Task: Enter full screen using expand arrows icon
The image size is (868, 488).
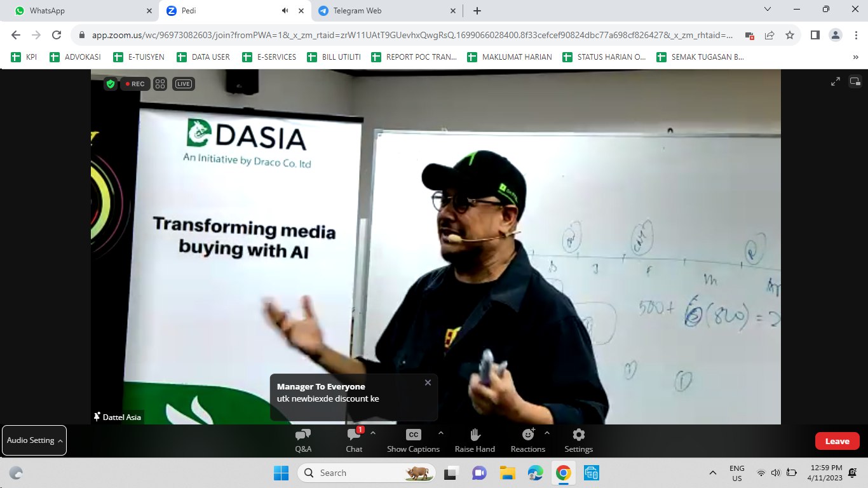Action: pos(836,81)
